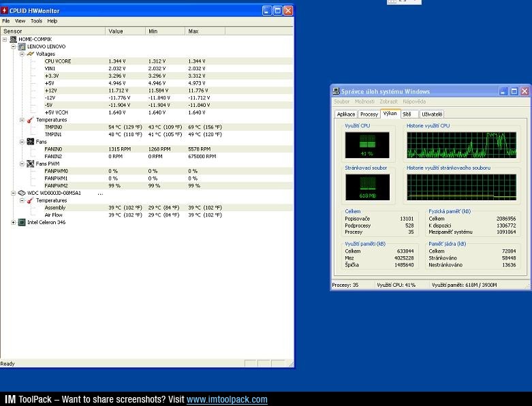Switch to the Procesy tab
This screenshot has height=406, width=532.
[x=369, y=114]
